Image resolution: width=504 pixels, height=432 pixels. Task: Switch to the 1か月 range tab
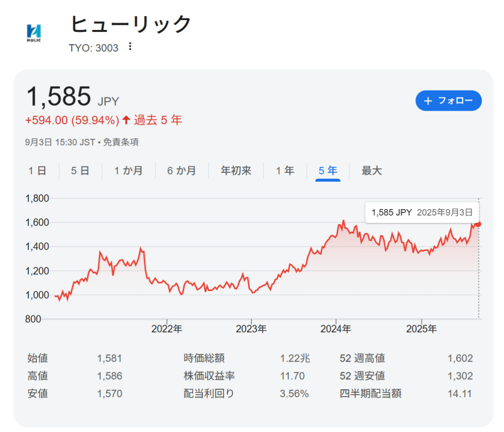click(128, 171)
